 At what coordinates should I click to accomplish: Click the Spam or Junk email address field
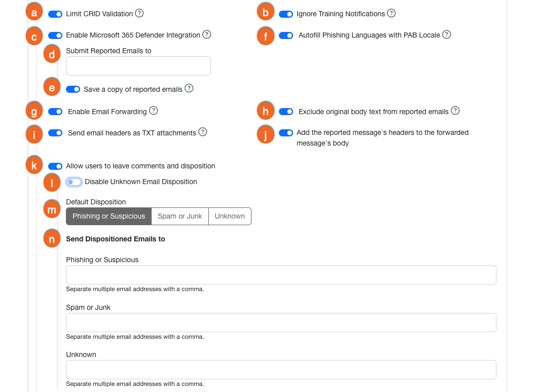tap(281, 323)
